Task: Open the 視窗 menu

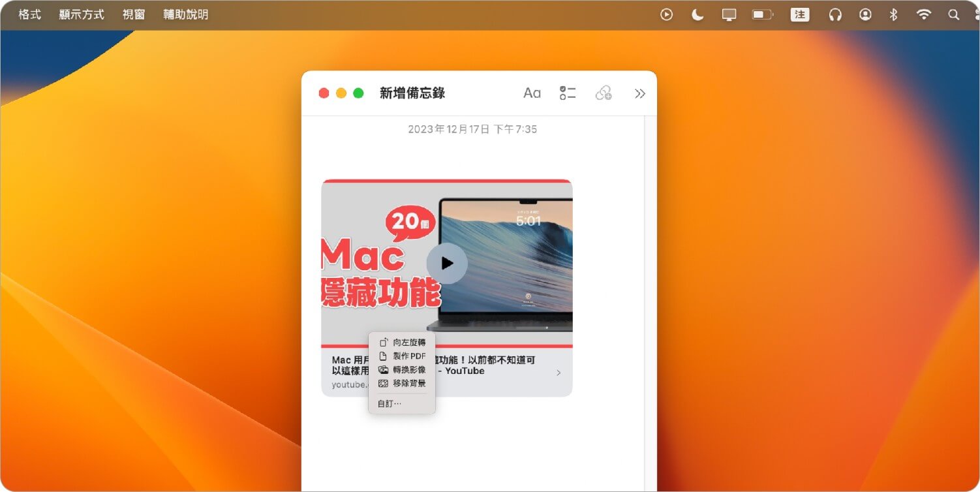Action: [134, 14]
